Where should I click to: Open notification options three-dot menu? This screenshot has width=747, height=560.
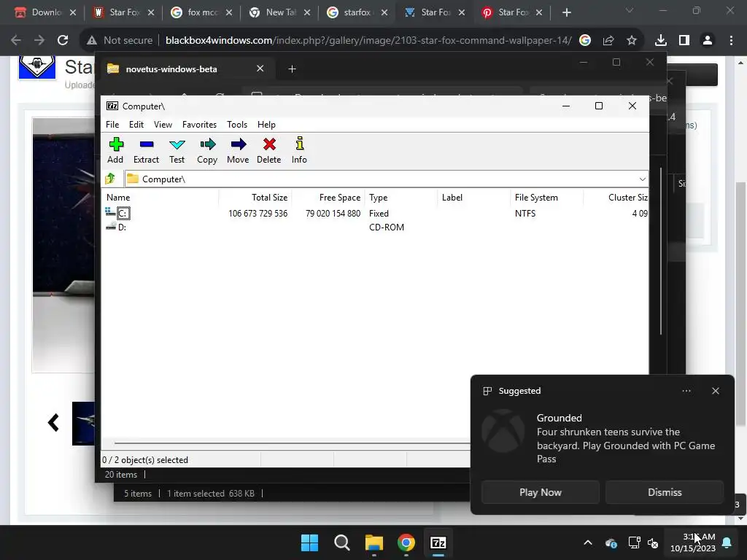coord(686,391)
